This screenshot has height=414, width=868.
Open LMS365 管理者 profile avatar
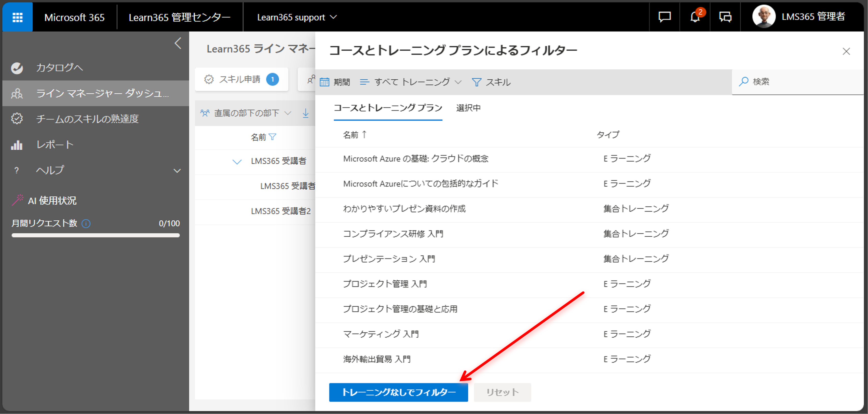click(764, 16)
